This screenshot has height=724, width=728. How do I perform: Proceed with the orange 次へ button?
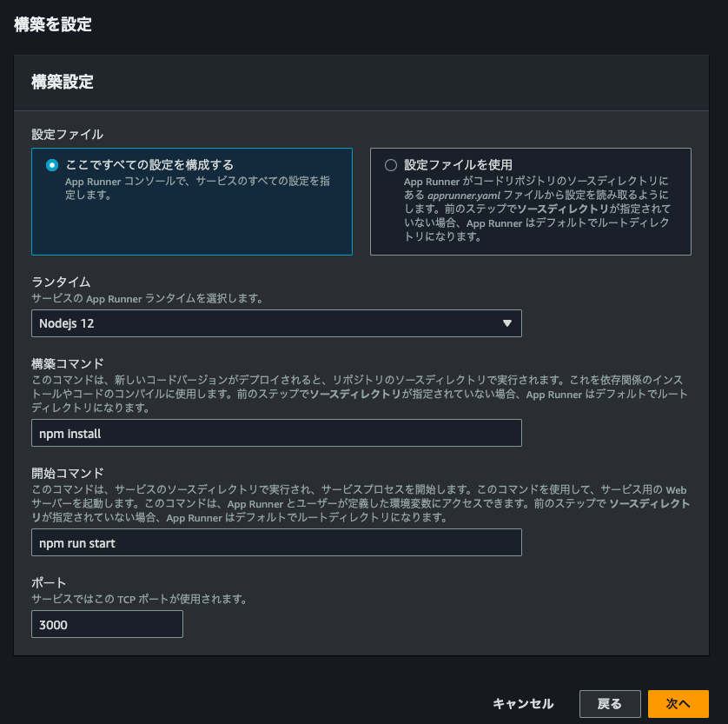(x=678, y=704)
